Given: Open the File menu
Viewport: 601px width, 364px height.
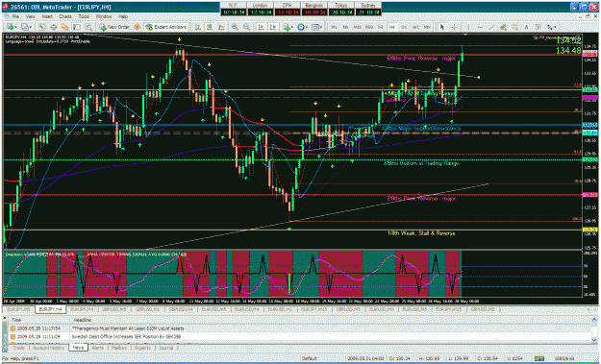Looking at the screenshot, I should click(x=15, y=17).
